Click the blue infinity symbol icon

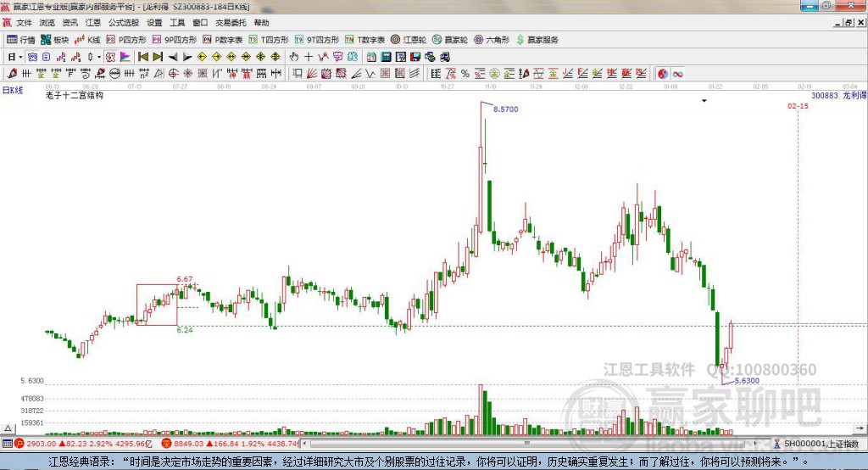tap(677, 73)
